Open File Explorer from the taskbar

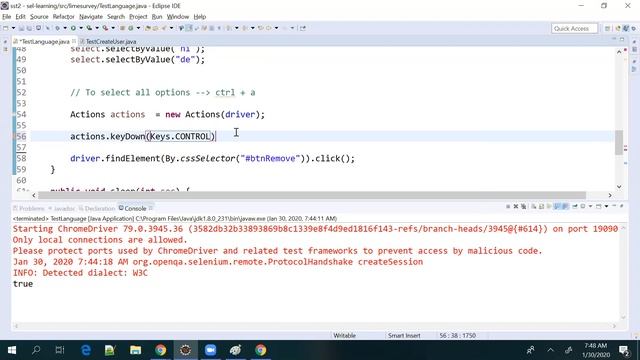[x=136, y=350]
